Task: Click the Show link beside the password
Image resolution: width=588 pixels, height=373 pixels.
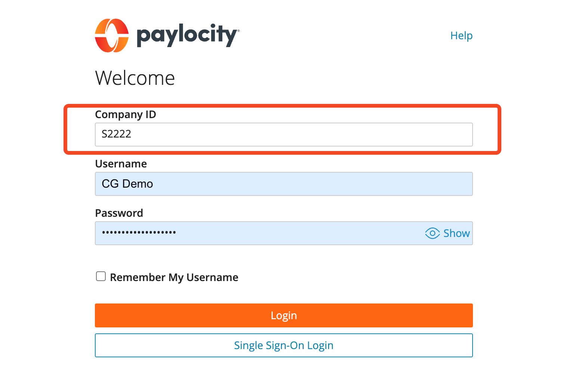Action: pos(457,233)
